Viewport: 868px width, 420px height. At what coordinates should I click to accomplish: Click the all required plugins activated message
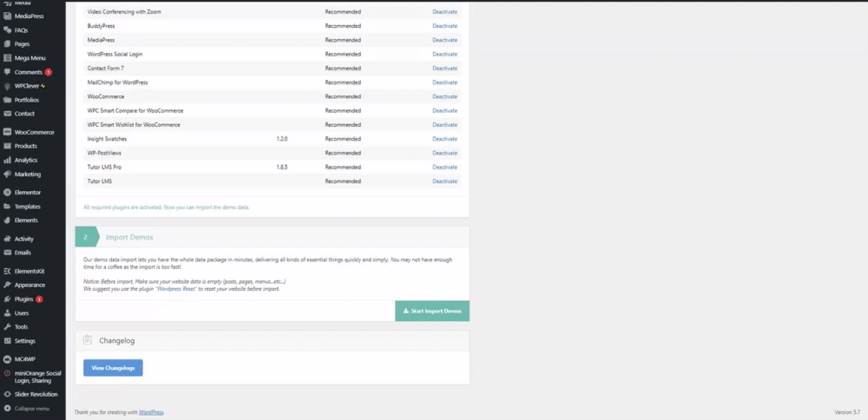(x=167, y=207)
